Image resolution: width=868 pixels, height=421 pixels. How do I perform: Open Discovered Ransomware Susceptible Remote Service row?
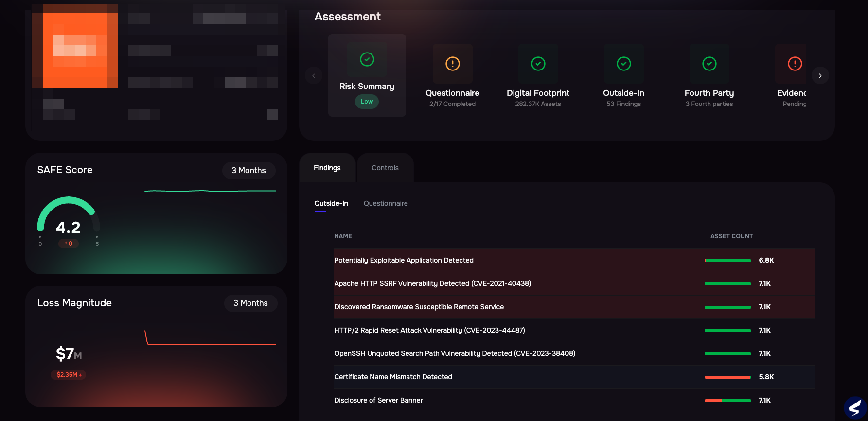(575, 307)
